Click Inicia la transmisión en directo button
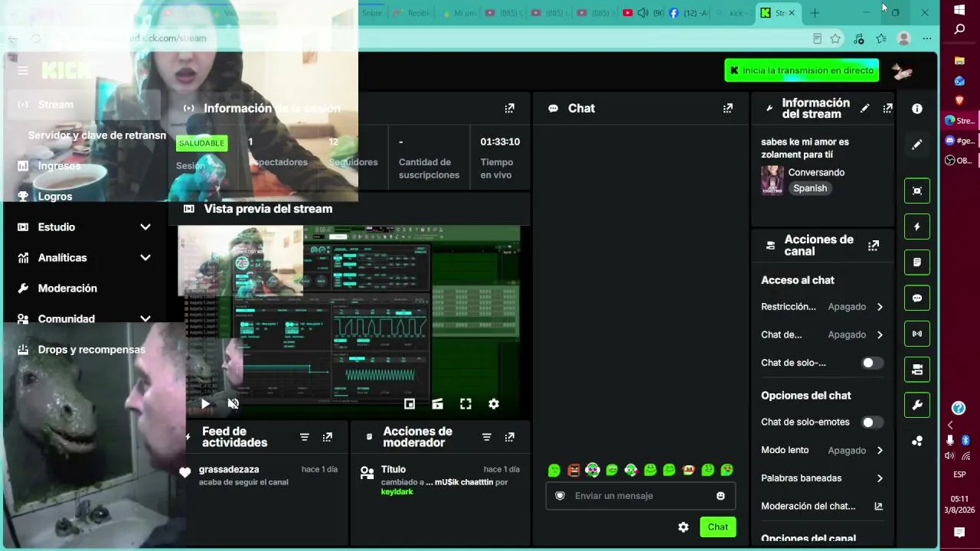Viewport: 980px width, 551px height. coord(802,70)
